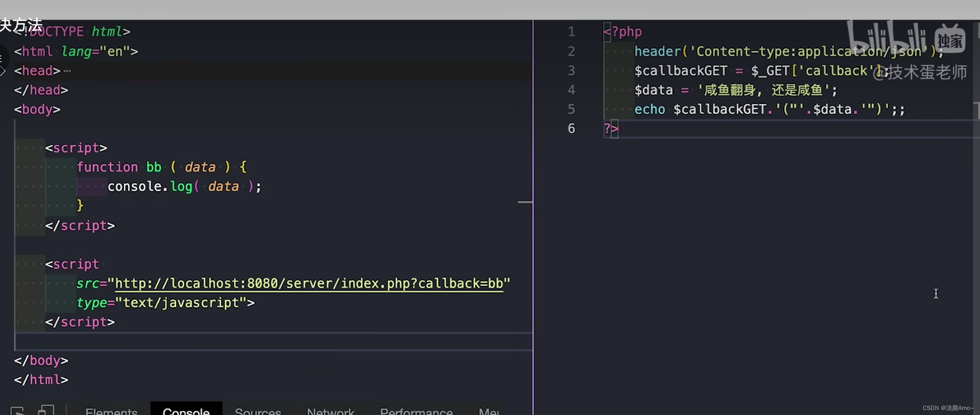
Task: Click line number 6 in PHP editor
Action: point(571,128)
